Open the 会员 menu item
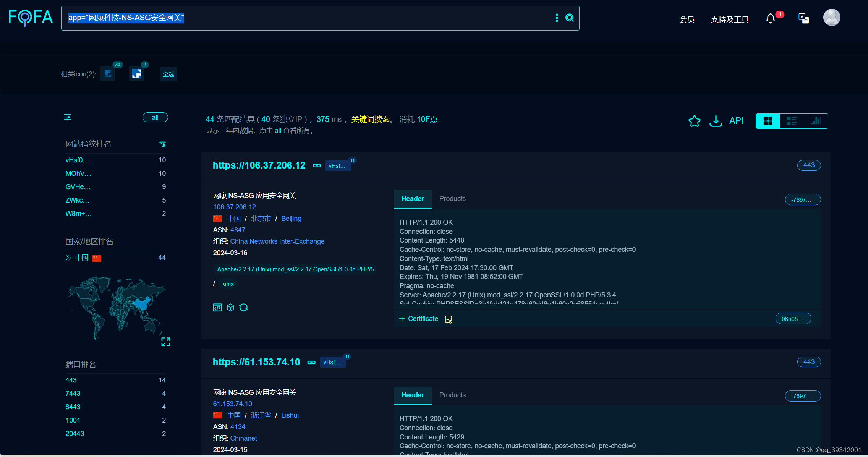The height and width of the screenshot is (457, 868). [687, 19]
